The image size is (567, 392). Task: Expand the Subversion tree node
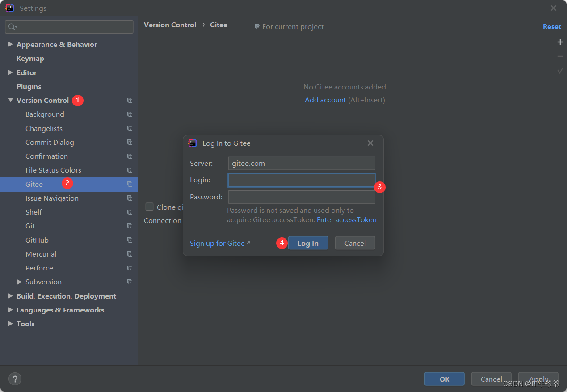[19, 282]
